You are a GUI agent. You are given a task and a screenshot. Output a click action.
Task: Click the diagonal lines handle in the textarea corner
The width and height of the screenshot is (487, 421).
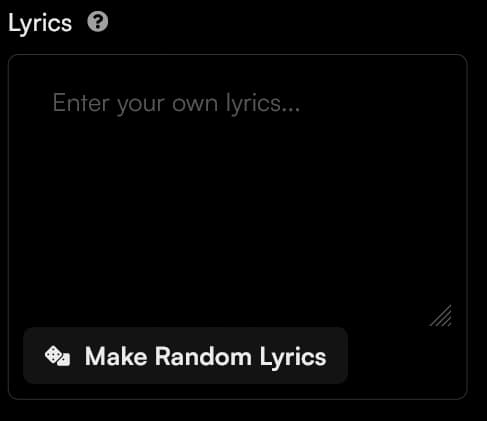[441, 315]
